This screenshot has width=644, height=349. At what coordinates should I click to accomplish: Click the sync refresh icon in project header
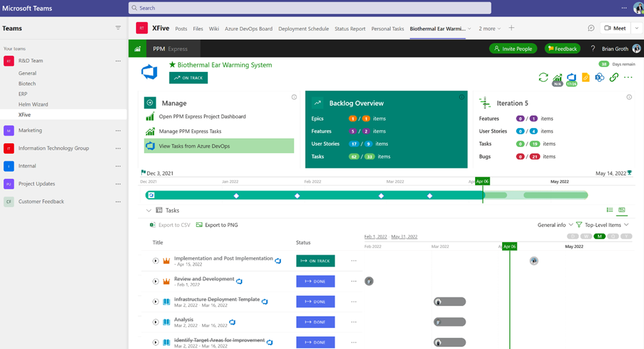tap(543, 77)
